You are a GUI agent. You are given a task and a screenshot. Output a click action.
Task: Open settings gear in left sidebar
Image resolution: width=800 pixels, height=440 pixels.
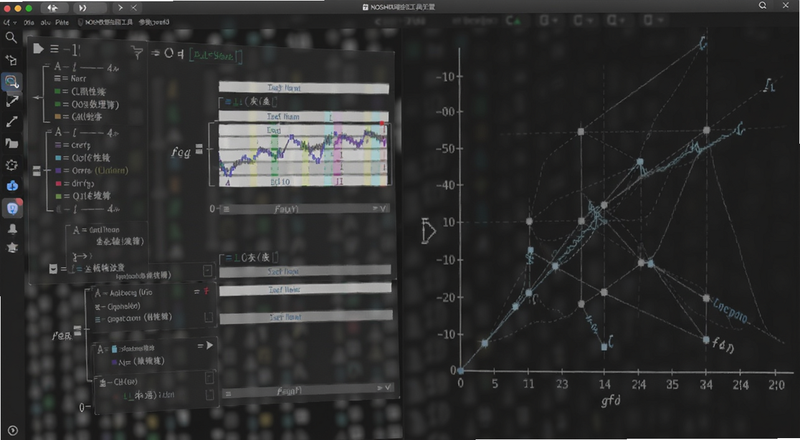11,165
